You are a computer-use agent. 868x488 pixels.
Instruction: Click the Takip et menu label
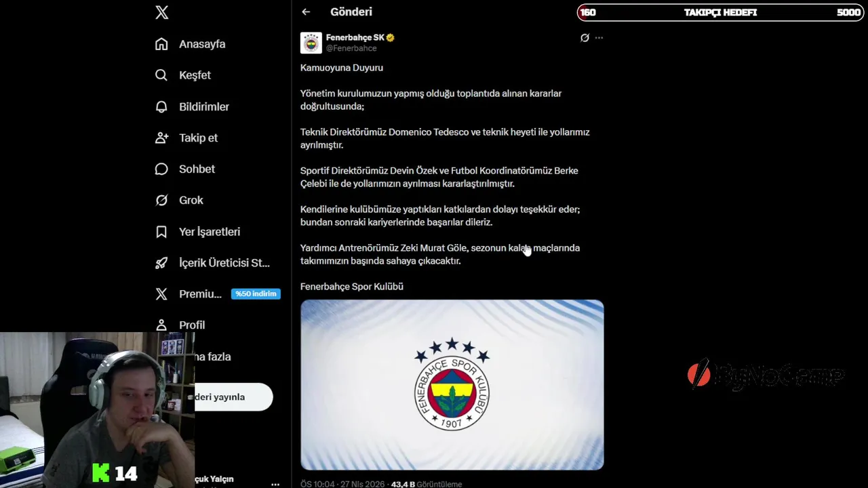point(198,138)
